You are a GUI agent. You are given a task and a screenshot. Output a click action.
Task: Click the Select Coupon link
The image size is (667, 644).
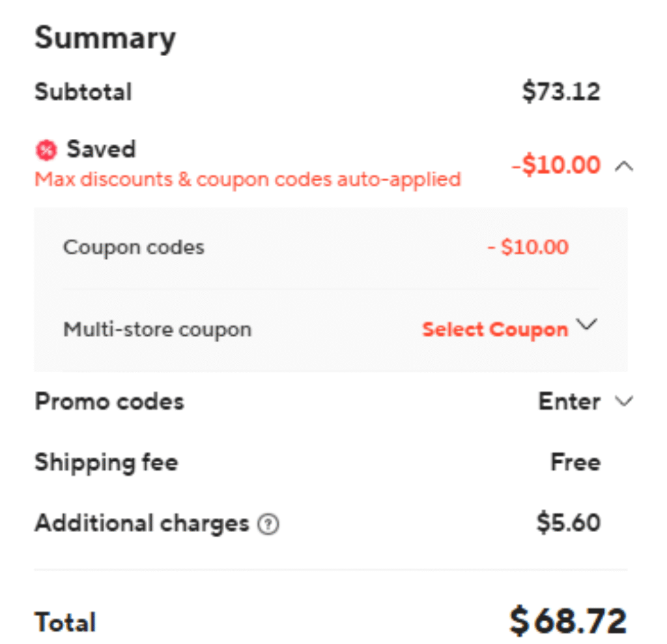pos(495,329)
